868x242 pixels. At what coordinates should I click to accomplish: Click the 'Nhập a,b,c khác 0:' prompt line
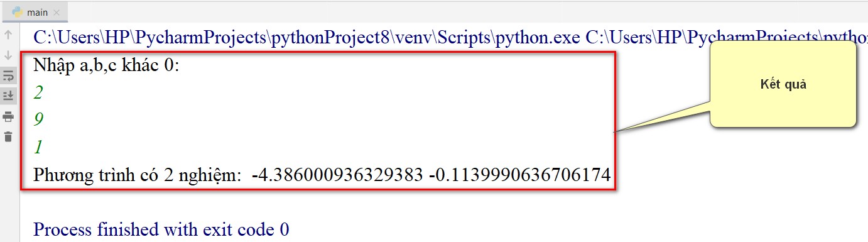(x=106, y=65)
